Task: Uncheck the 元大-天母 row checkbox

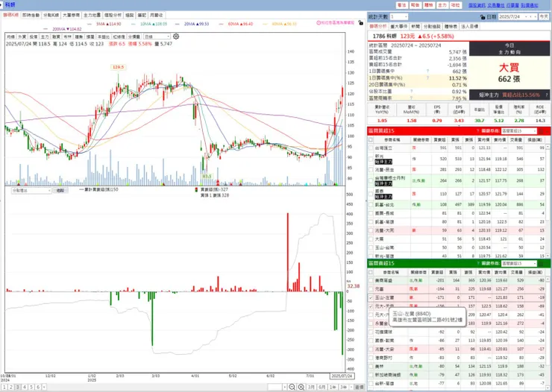Action: [x=371, y=306]
